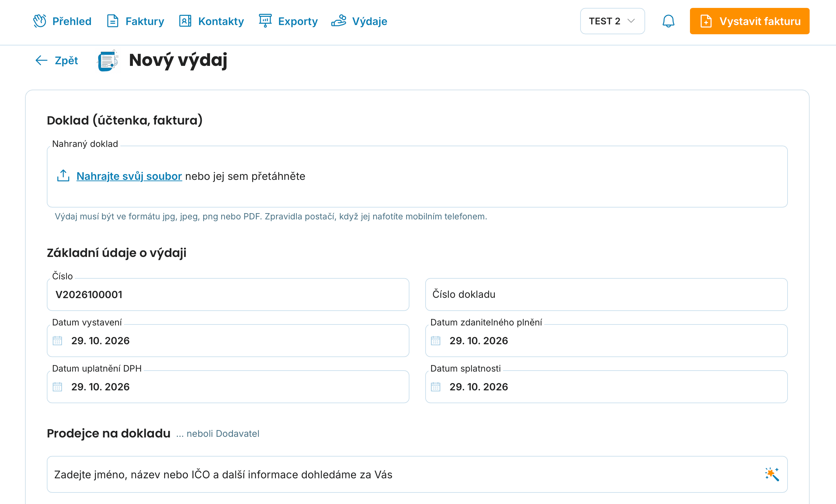The image size is (836, 504).
Task: Open the Datum vystavení date field
Action: (x=228, y=341)
